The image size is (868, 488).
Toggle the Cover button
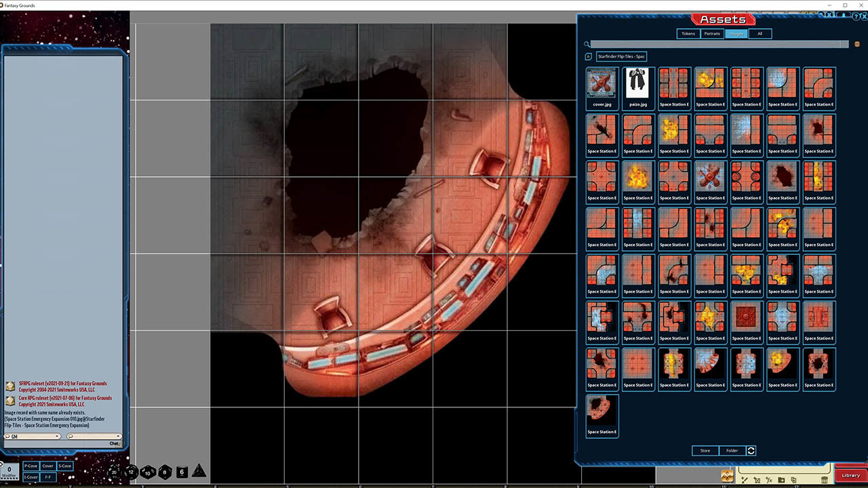coord(47,466)
